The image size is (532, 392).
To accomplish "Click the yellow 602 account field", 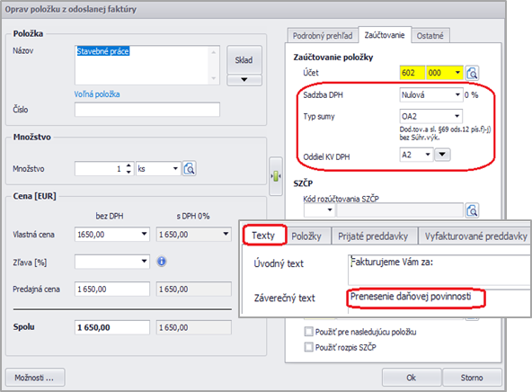I will pyautogui.click(x=412, y=73).
